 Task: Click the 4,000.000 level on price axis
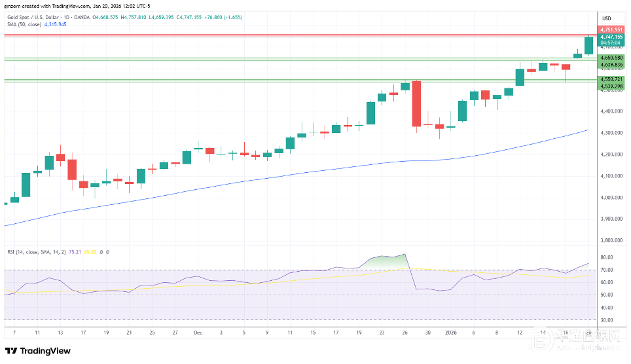[x=611, y=198]
